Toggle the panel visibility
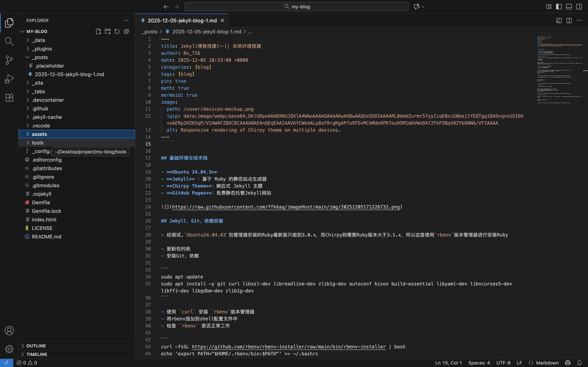Screen dimensions: 588x367 point(569,7)
